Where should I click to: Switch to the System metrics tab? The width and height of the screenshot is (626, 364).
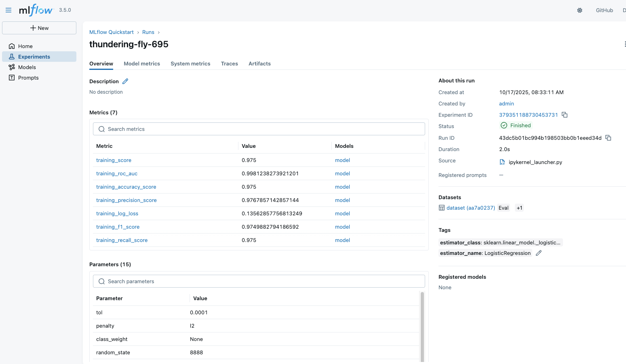click(x=190, y=63)
